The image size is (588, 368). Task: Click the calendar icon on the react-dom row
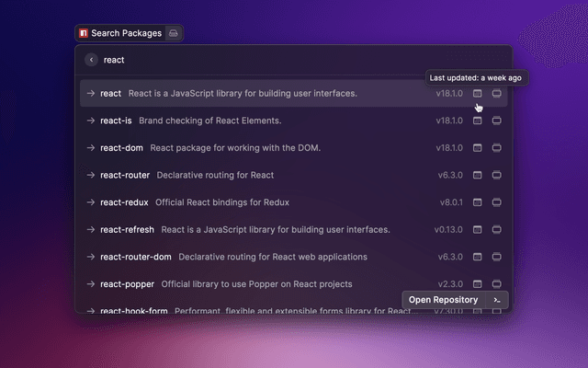click(477, 147)
